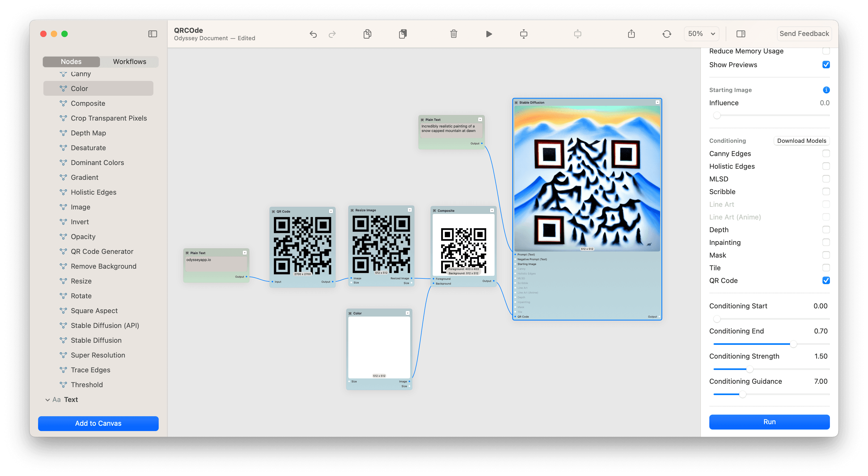Click the Add to Canvas button

point(98,423)
